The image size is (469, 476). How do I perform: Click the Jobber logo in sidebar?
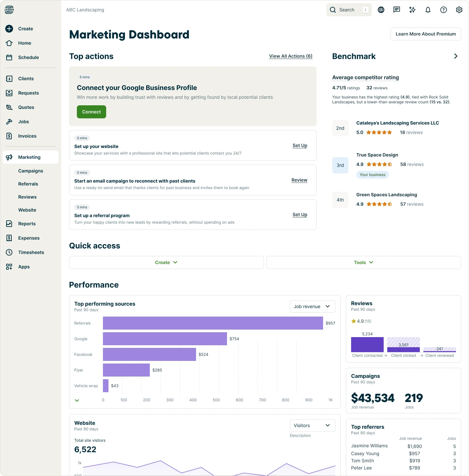[9, 10]
